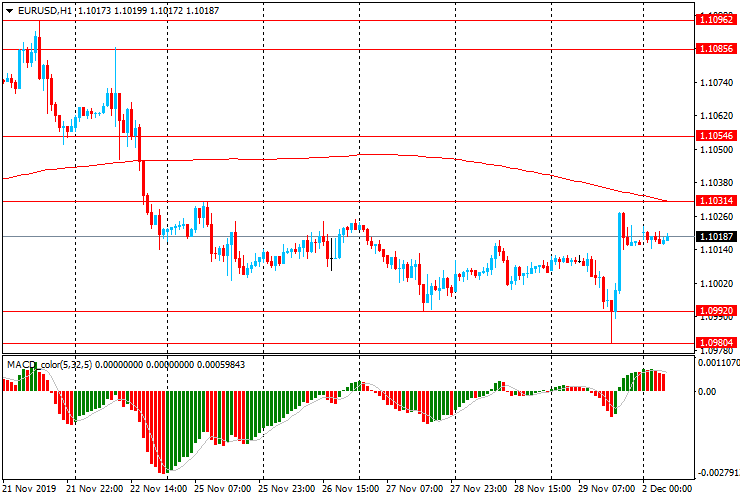
Task: Click the 21 Nov 22:00 time label
Action: pos(94,488)
